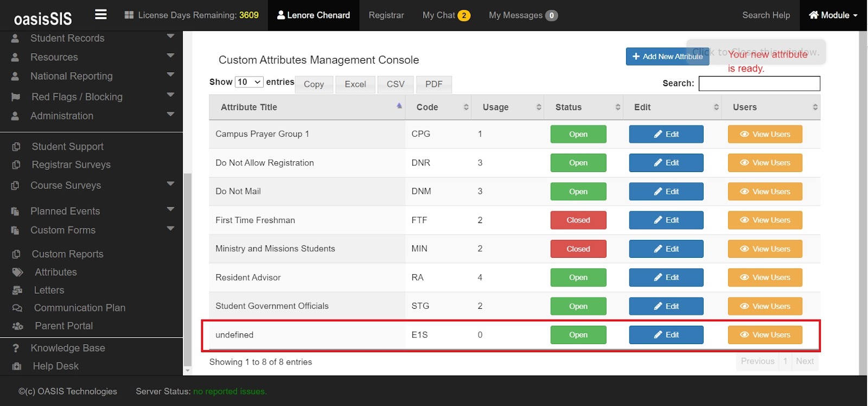
Task: Export table using Copy button
Action: [x=314, y=84]
